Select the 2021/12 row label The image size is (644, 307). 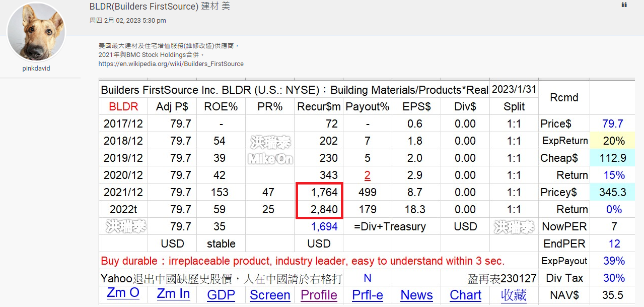[123, 192]
